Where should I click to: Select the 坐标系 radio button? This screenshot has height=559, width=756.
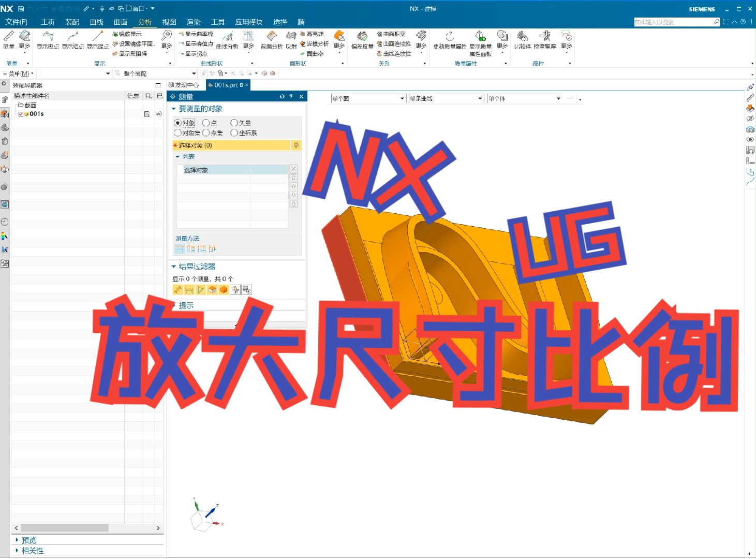(x=234, y=133)
